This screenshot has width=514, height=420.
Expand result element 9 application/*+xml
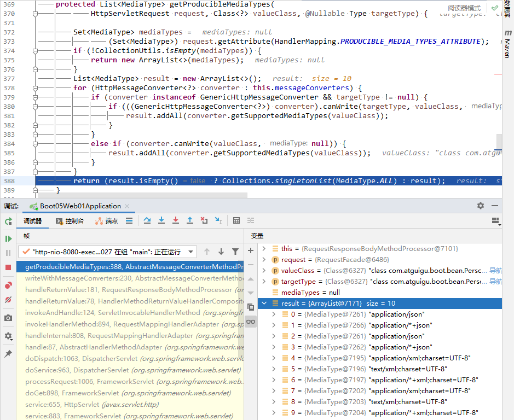point(274,413)
